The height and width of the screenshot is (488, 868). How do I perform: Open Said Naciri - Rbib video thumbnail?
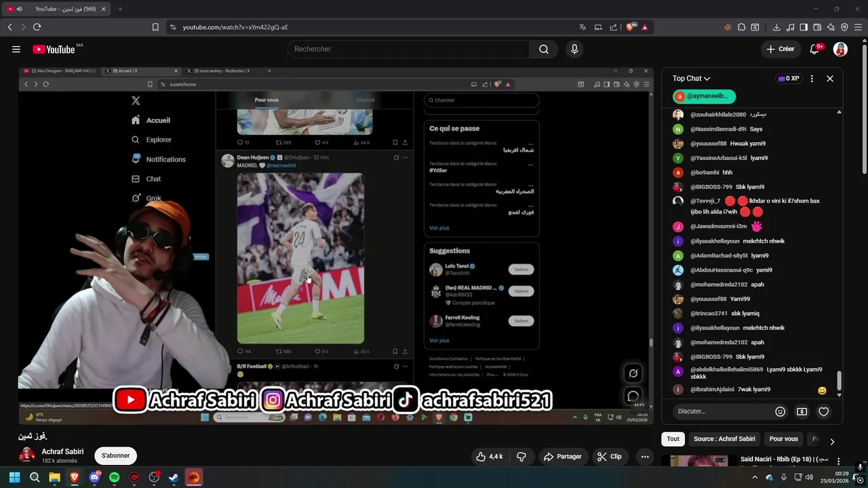699,461
